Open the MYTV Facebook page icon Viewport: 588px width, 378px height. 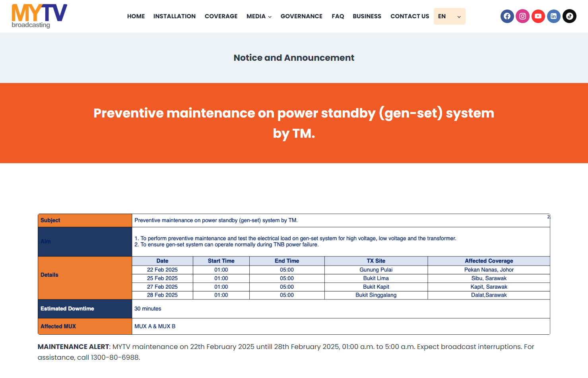coord(507,16)
